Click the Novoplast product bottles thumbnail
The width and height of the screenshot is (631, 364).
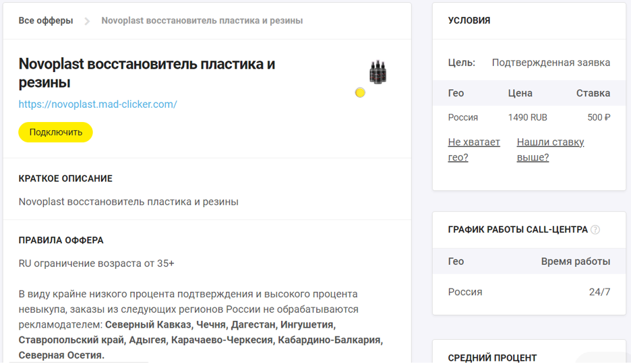378,72
